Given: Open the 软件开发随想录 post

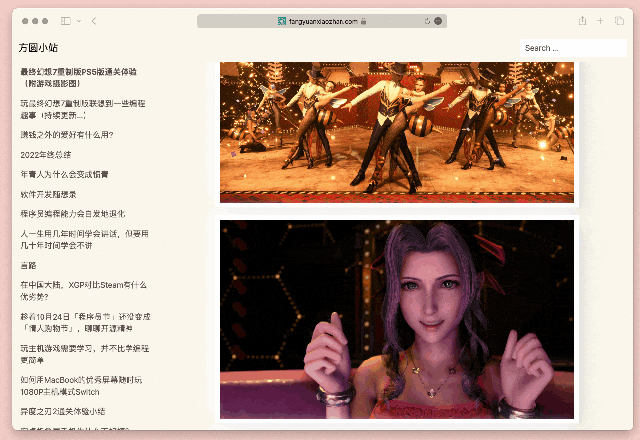Looking at the screenshot, I should point(48,194).
